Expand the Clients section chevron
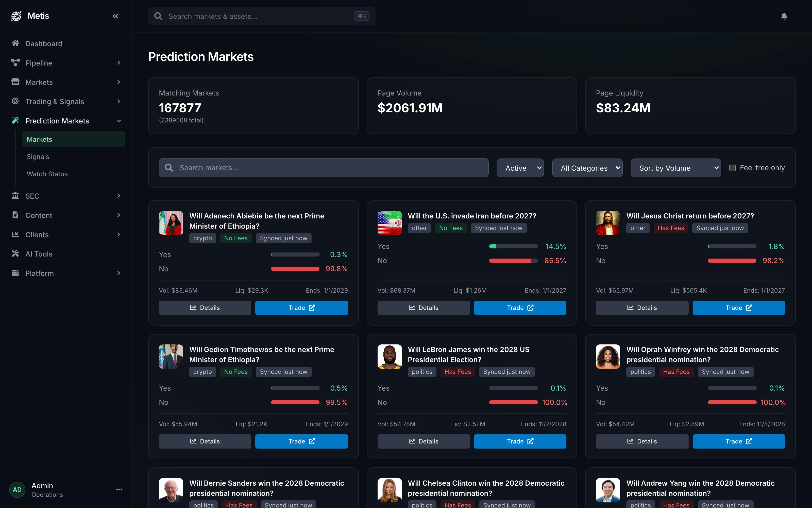 [119, 234]
